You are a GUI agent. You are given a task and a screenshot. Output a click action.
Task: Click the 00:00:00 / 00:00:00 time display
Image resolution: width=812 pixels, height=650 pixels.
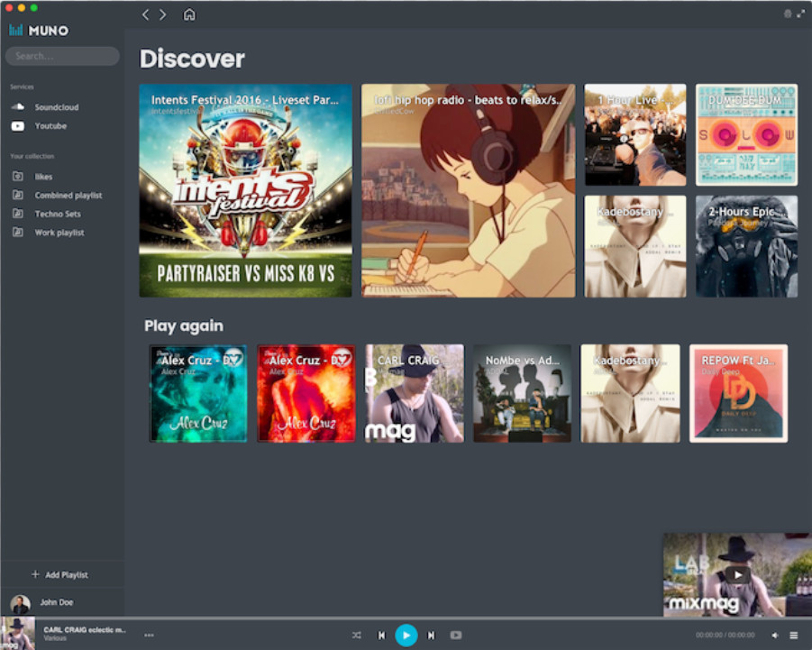click(x=725, y=635)
